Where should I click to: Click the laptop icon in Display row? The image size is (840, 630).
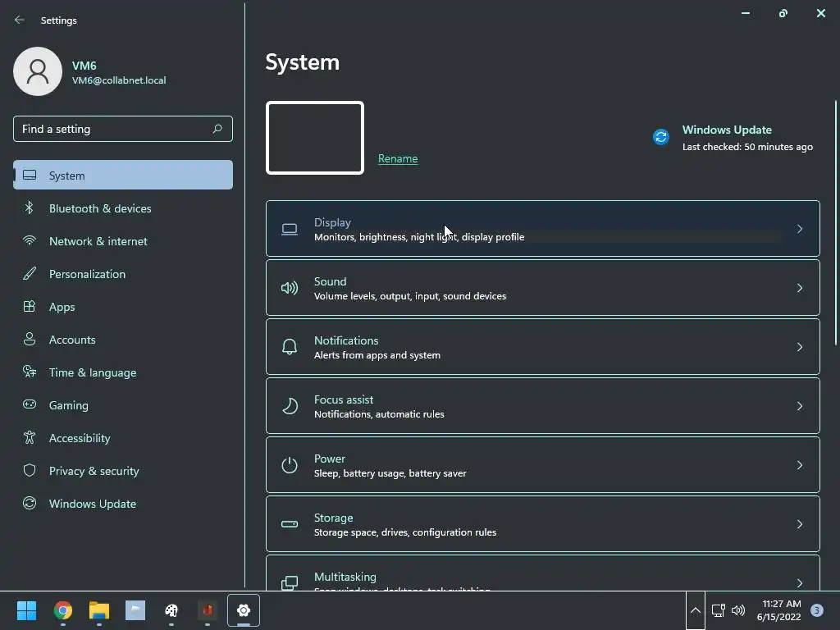pos(290,230)
